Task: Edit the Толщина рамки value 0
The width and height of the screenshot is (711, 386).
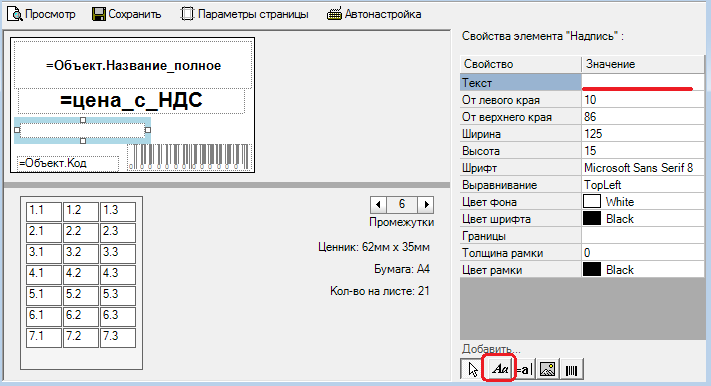Action: (643, 253)
